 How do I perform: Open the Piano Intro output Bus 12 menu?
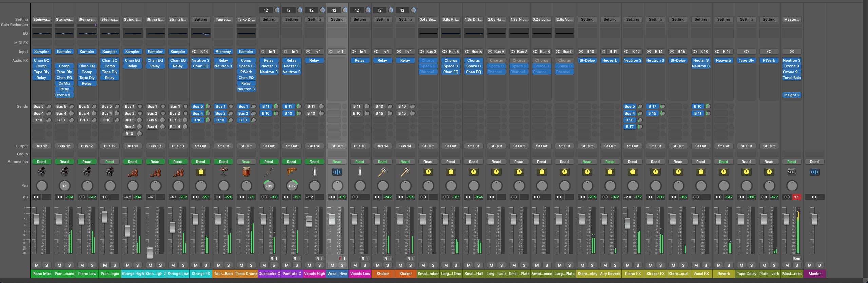41,146
